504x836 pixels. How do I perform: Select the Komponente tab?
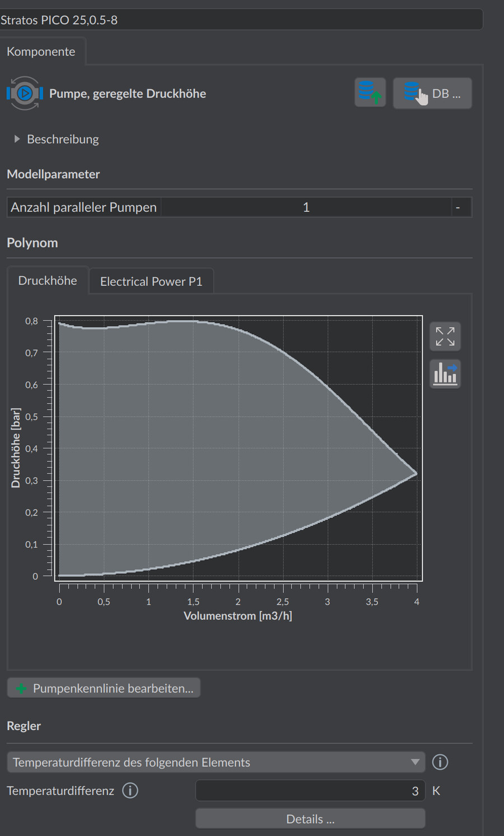tap(42, 52)
